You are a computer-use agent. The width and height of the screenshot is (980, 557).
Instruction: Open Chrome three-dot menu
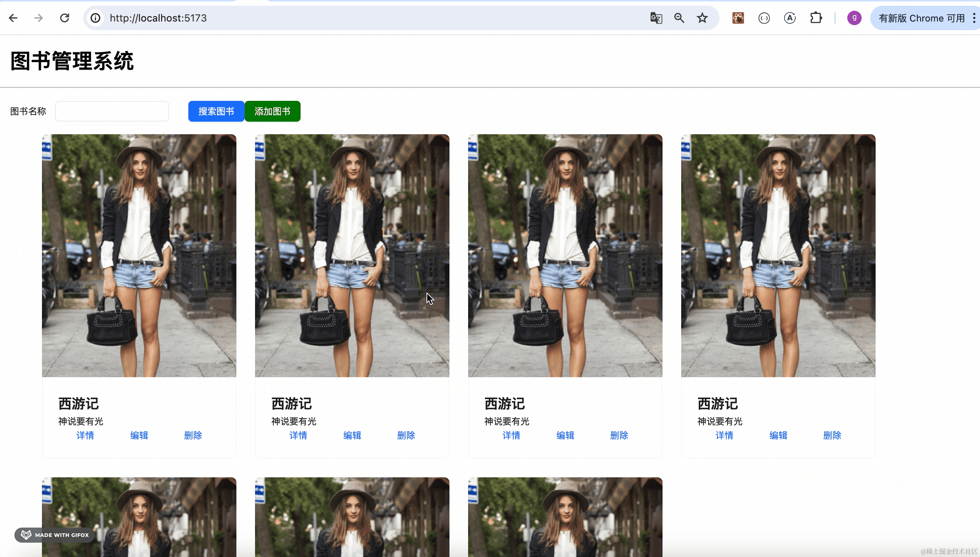[x=974, y=18]
